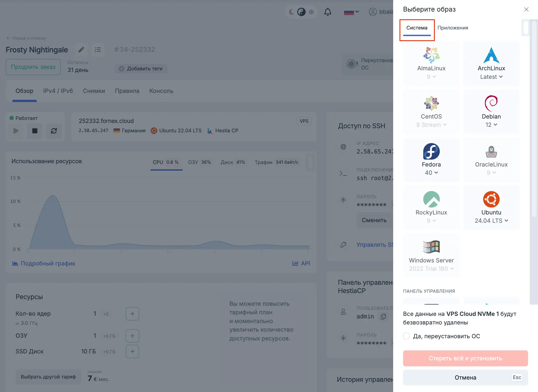The height and width of the screenshot is (392, 538).
Task: Open the IPv4 / IPv6 tab
Action: (x=58, y=91)
